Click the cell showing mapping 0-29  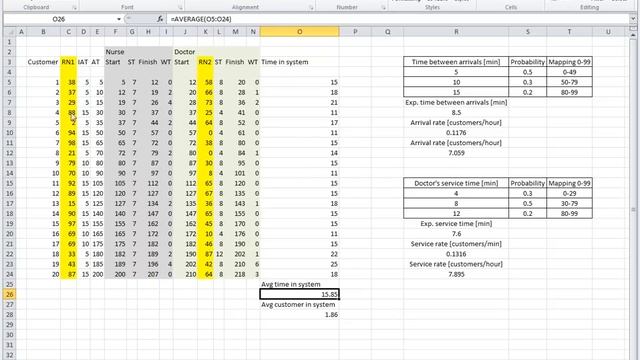pyautogui.click(x=569, y=193)
